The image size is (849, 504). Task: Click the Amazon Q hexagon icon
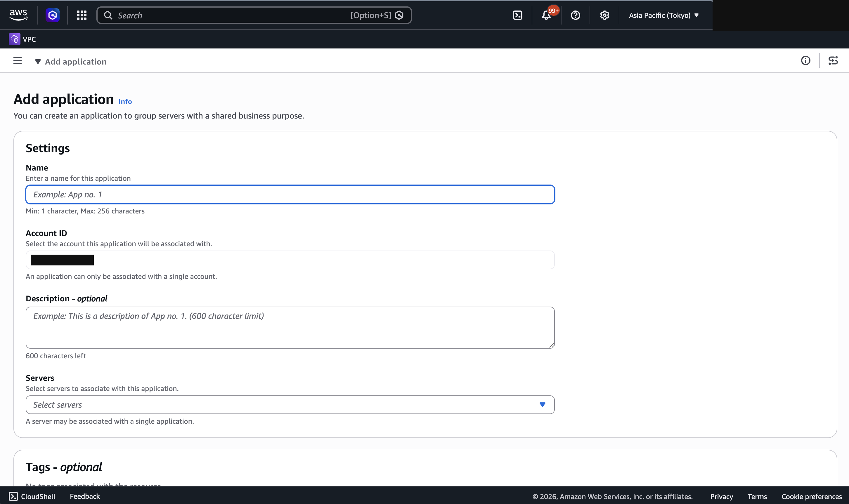click(53, 15)
